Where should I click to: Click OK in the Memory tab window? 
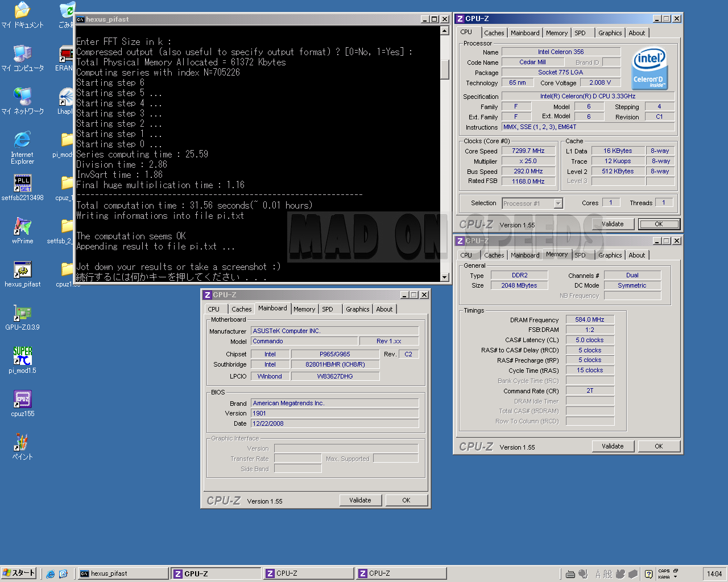click(x=659, y=446)
